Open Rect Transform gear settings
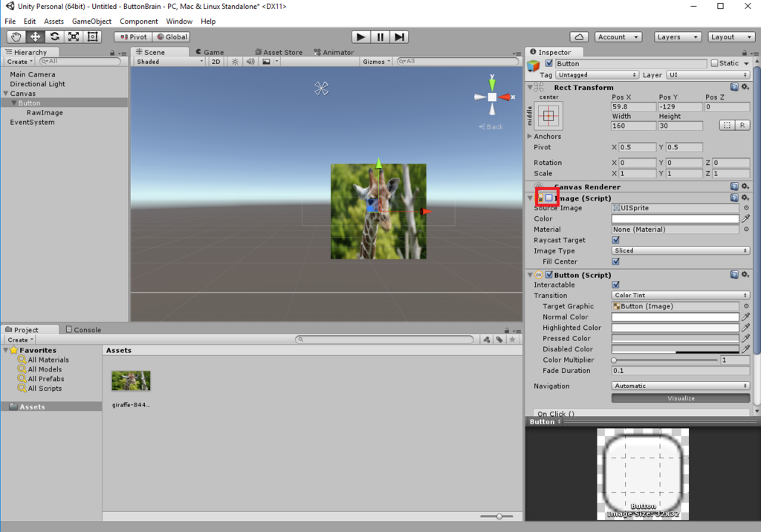The width and height of the screenshot is (761, 532). coord(745,87)
